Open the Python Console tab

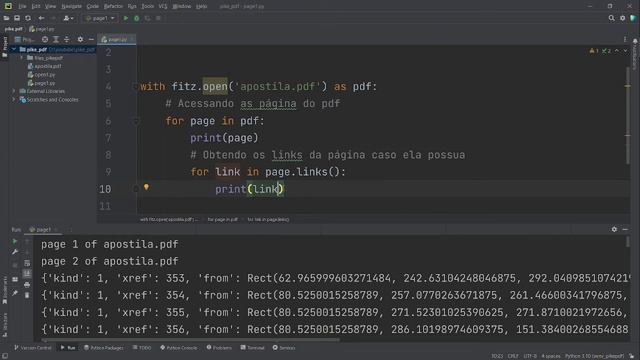click(179, 348)
